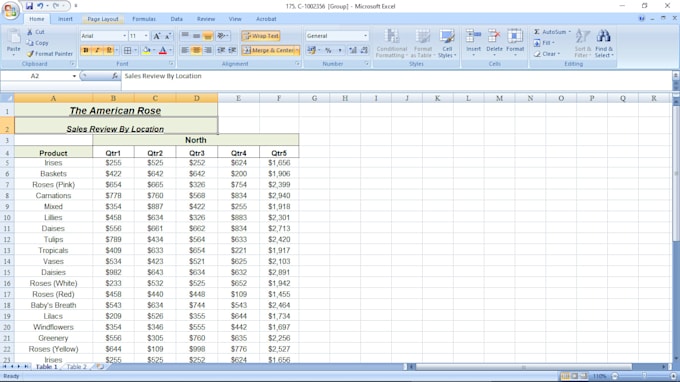This screenshot has width=680, height=382.
Task: Open Find & Select tools
Action: point(604,43)
